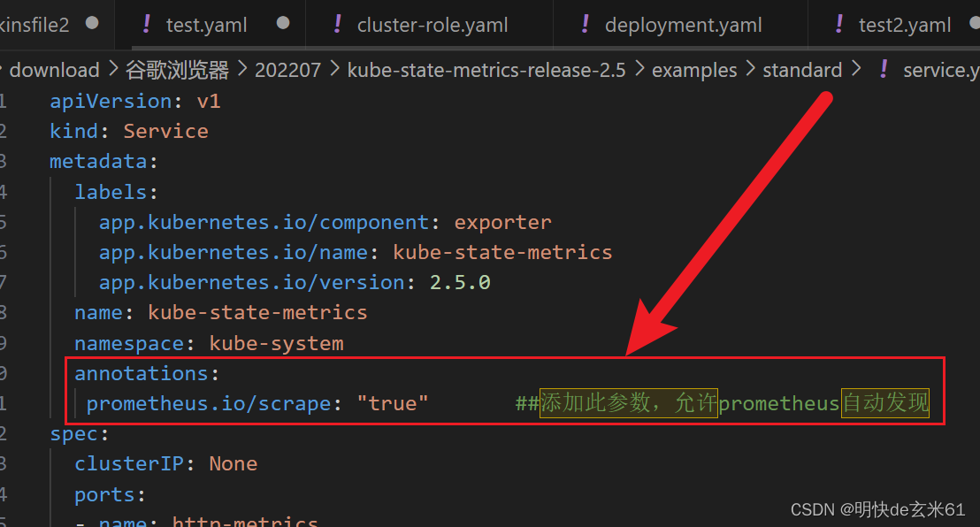980x527 pixels.
Task: Open the 谷歌浏览器 breadcrumb folder
Action: pyautogui.click(x=178, y=70)
